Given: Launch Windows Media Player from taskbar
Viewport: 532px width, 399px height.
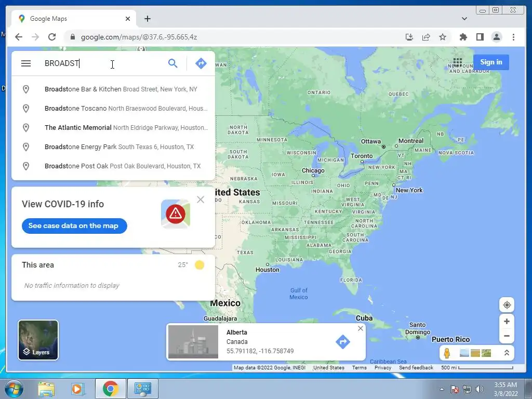Looking at the screenshot, I should click(x=77, y=389).
